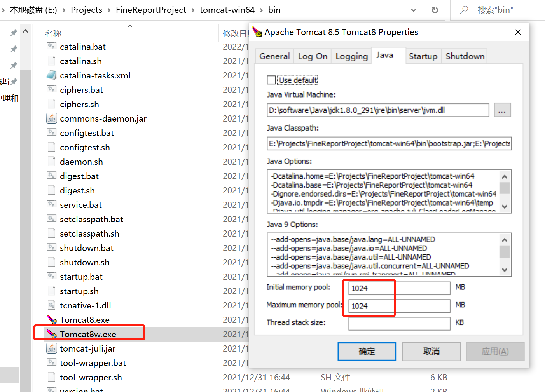Click the catalina.sh file icon
Screen dimensions: 545x392
(52, 61)
